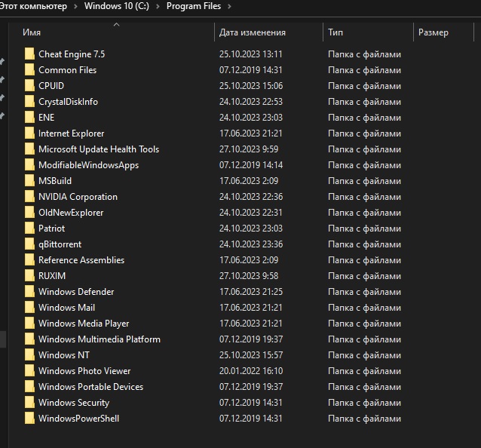This screenshot has height=448, width=481.
Task: Sort by Дата изменения column header
Action: [x=252, y=32]
